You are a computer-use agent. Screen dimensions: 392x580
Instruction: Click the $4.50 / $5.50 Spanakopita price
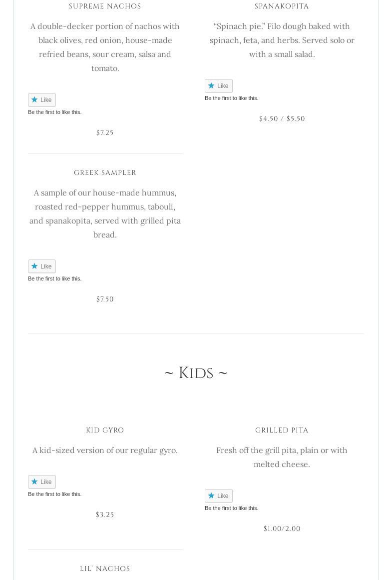(282, 119)
